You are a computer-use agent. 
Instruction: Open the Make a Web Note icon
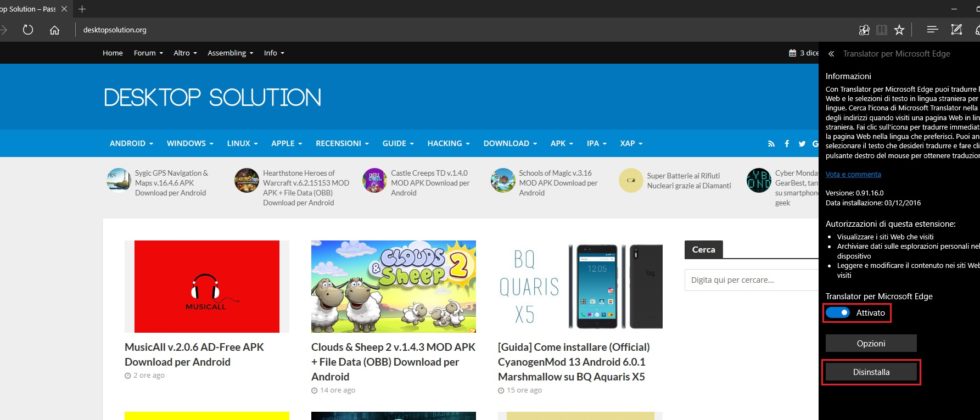(x=956, y=29)
